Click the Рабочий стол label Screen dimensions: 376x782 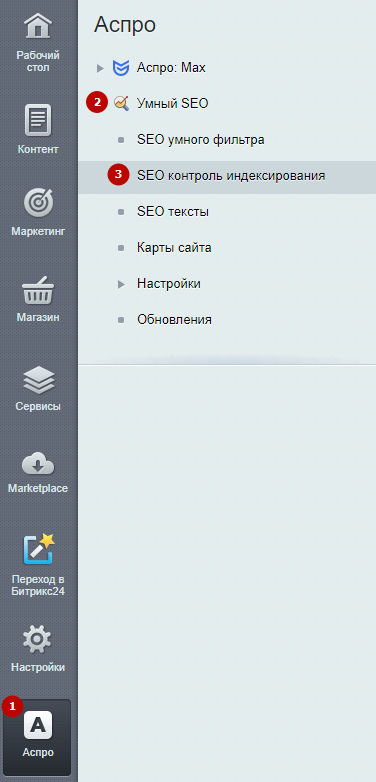[38, 61]
